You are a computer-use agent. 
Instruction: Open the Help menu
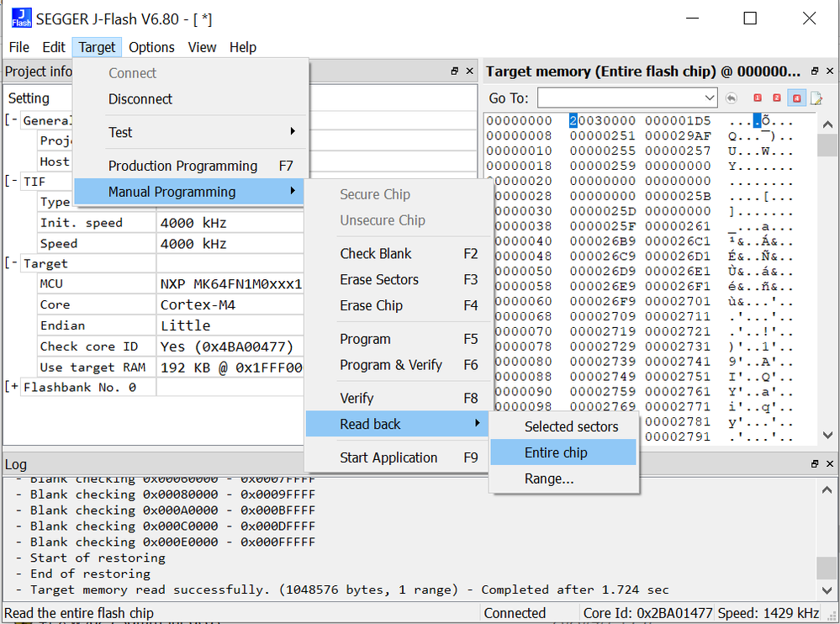(243, 47)
